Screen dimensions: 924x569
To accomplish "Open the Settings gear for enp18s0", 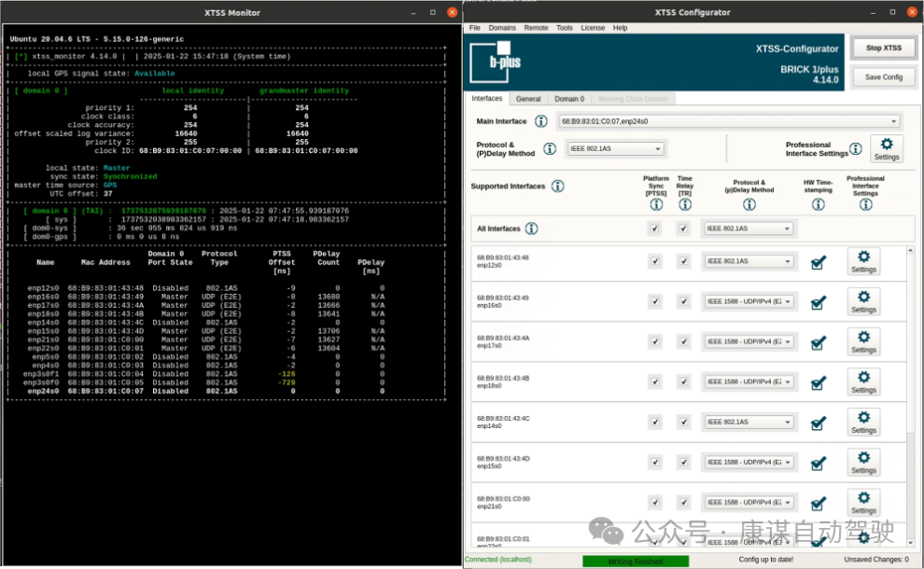I will [863, 382].
